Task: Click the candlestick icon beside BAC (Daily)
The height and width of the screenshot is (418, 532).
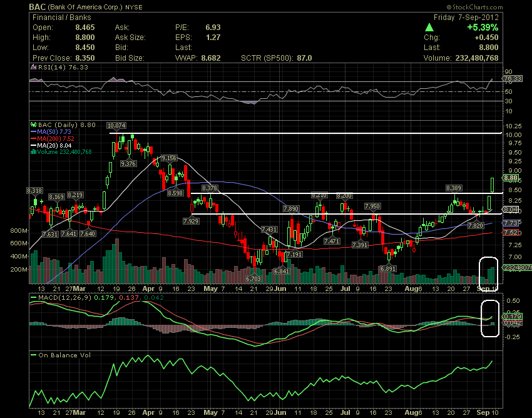Action: [x=34, y=125]
